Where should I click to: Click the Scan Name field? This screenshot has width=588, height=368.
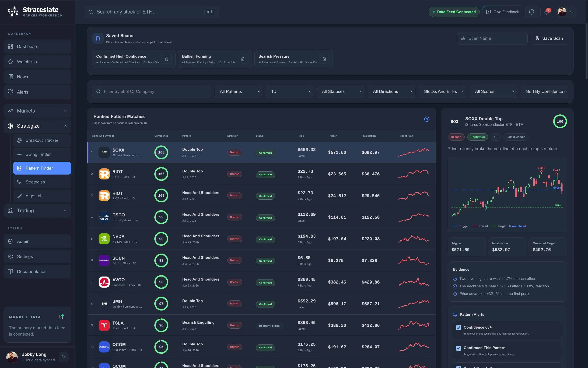point(492,38)
